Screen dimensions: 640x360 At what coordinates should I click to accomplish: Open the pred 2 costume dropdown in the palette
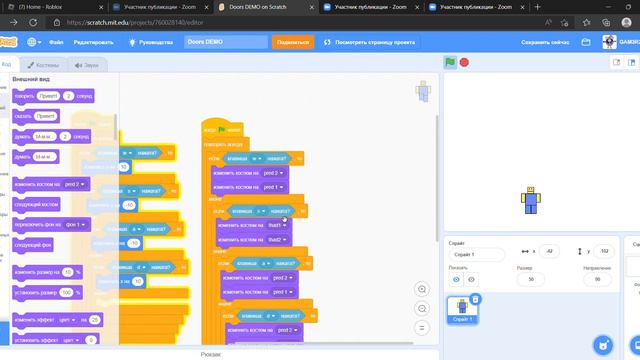point(75,184)
